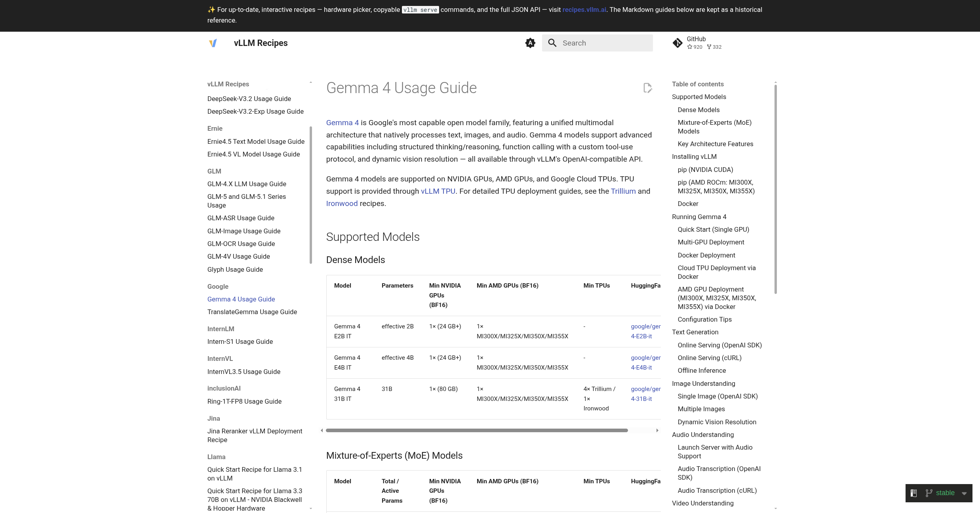Jump to Quick Start (Single GPU) section
Viewport: 980px width, 513px height.
pyautogui.click(x=713, y=229)
